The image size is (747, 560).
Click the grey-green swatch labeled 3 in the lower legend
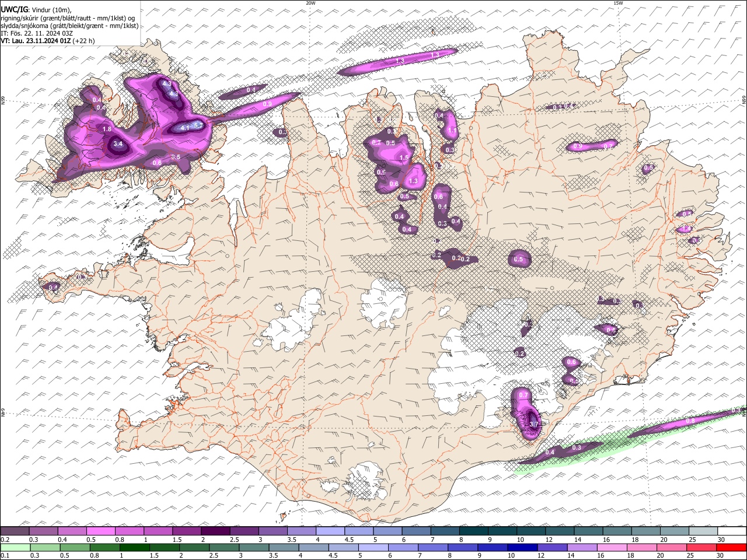tap(254, 547)
